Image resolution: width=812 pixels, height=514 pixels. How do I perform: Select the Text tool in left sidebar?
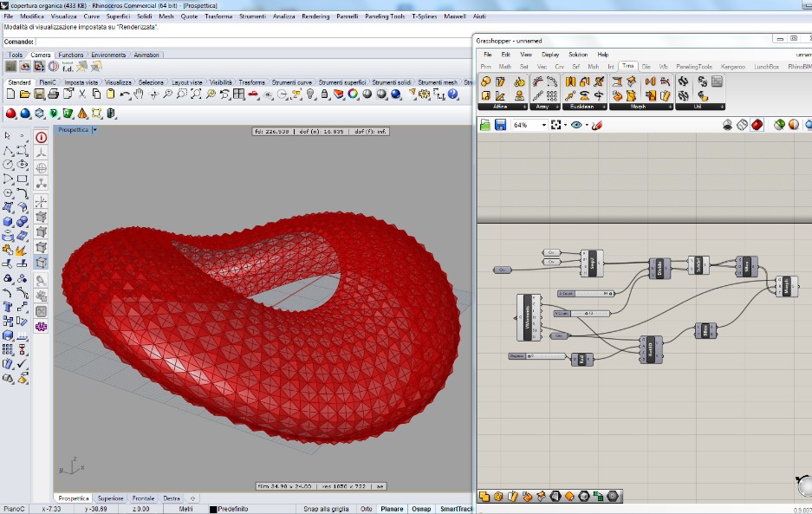8,307
